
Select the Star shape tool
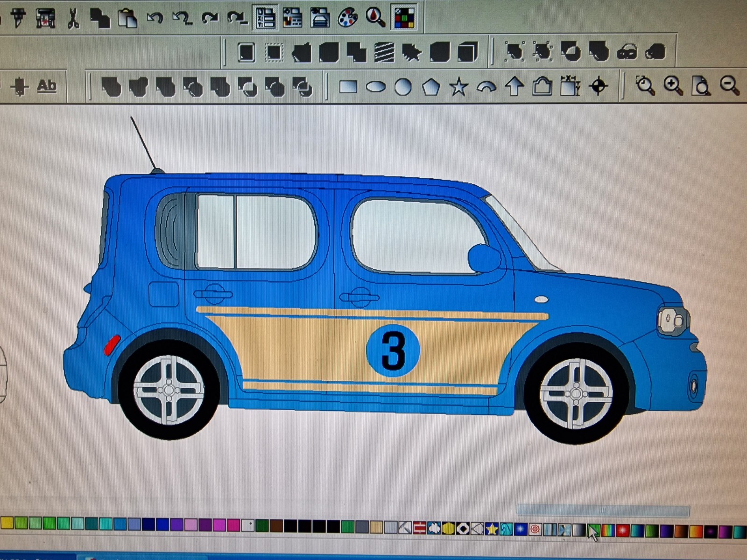click(458, 87)
